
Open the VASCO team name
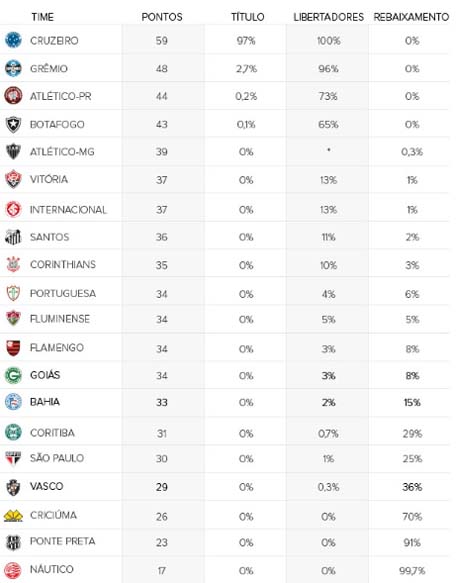(x=46, y=486)
